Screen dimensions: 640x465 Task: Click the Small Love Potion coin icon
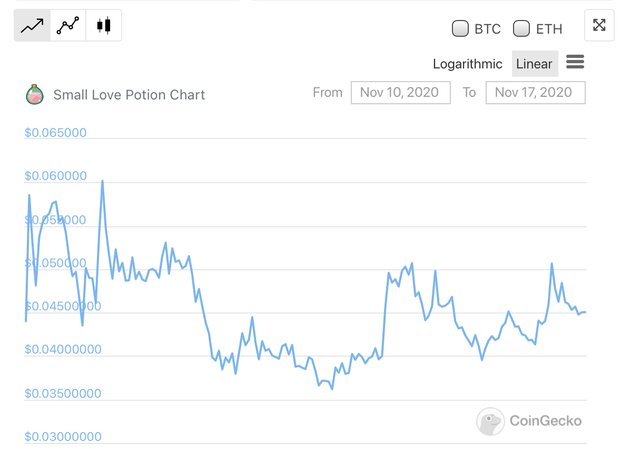click(35, 94)
